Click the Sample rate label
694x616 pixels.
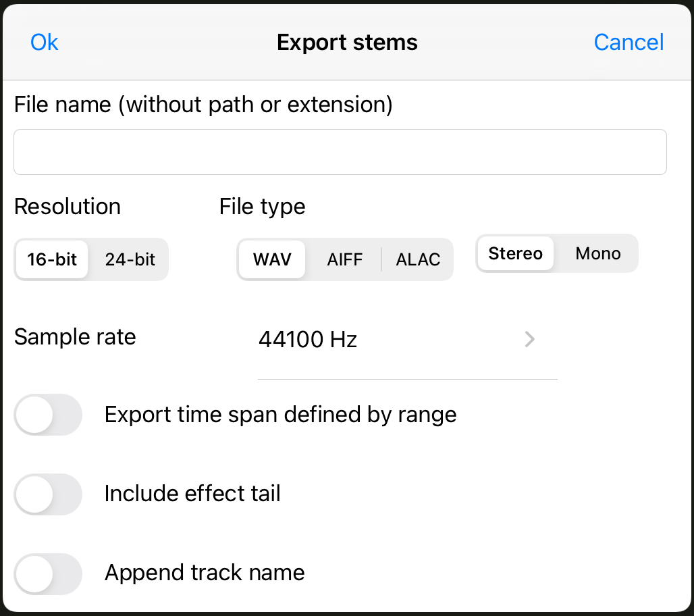tap(75, 337)
